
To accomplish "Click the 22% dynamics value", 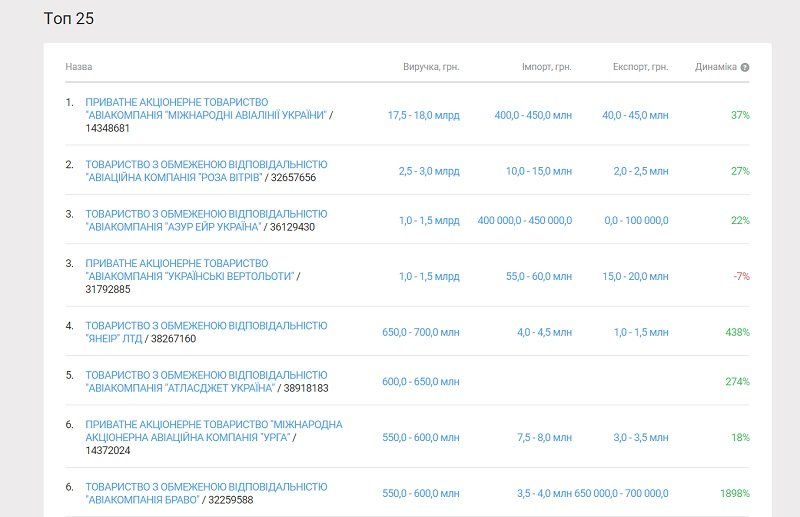I will (740, 220).
